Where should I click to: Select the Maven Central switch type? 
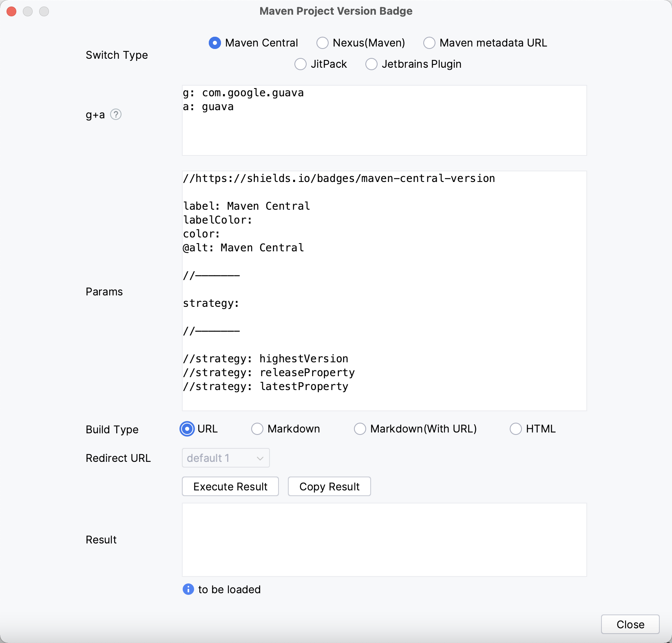[x=215, y=43]
